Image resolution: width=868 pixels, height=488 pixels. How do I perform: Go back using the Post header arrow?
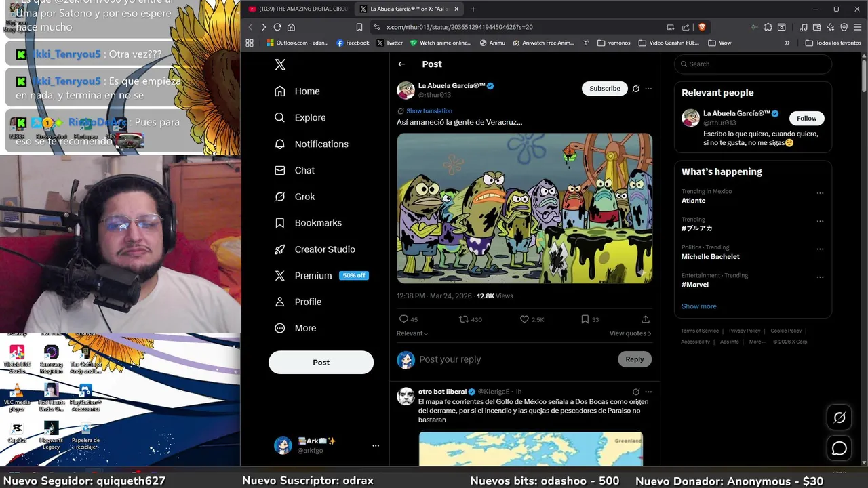click(401, 64)
